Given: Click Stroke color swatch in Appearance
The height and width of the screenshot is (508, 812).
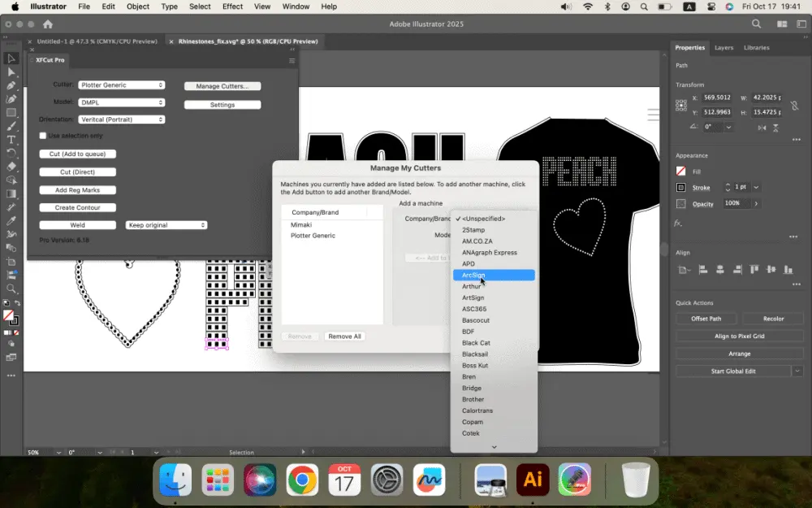Looking at the screenshot, I should [681, 187].
